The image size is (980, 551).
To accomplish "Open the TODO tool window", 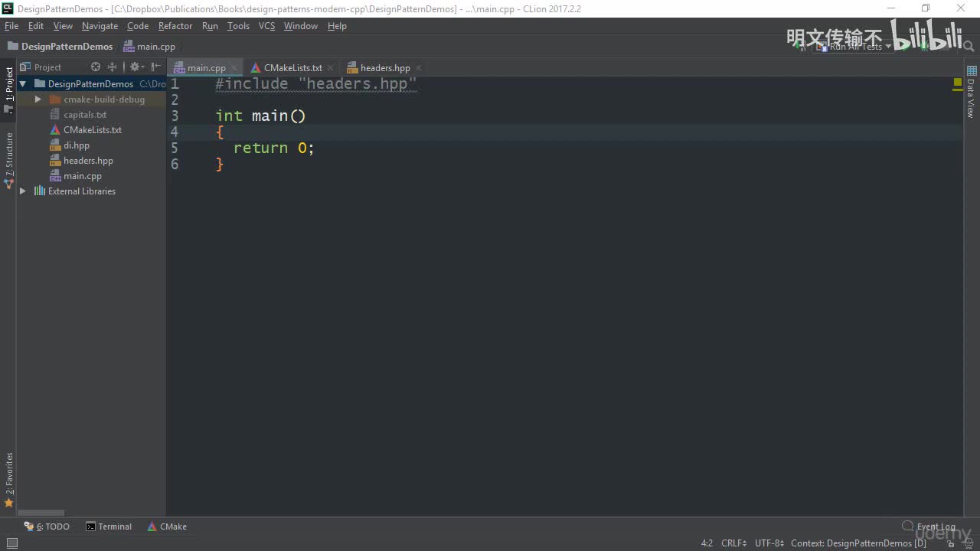I will pyautogui.click(x=47, y=527).
